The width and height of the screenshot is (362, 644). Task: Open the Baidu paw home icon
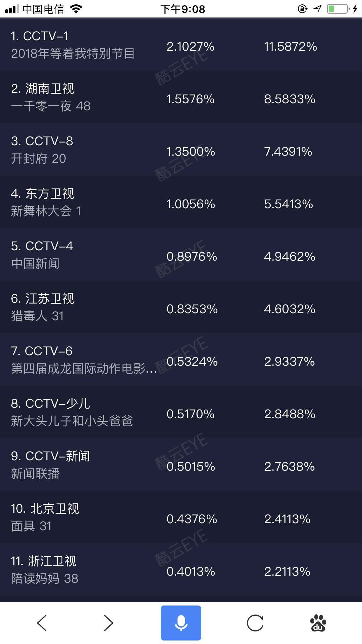[318, 623]
